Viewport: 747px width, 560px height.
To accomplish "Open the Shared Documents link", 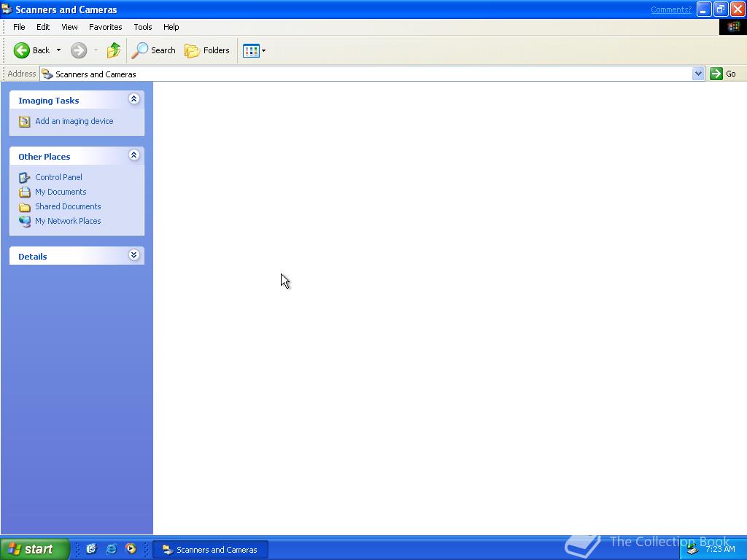I will [68, 206].
